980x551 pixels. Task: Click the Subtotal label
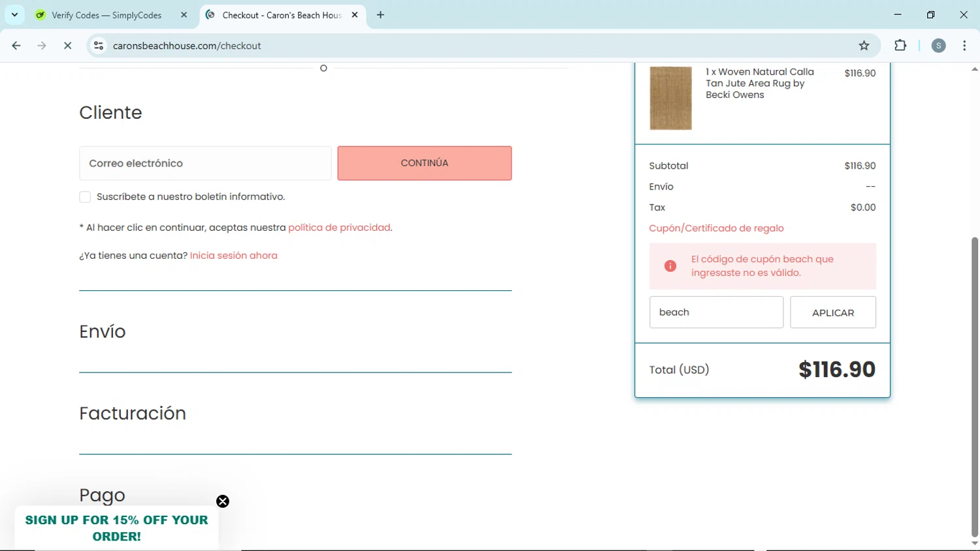668,166
